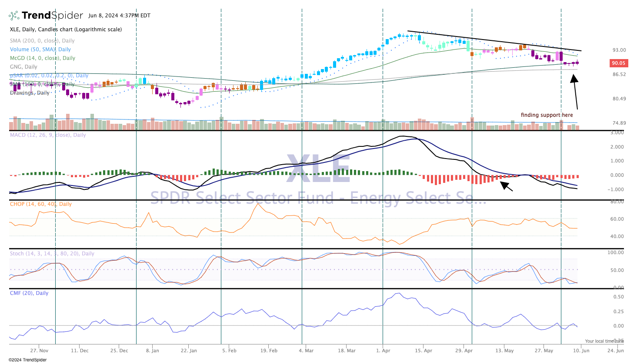Select the '24. Jun' date axis label
This screenshot has width=637, height=364.
click(x=615, y=351)
